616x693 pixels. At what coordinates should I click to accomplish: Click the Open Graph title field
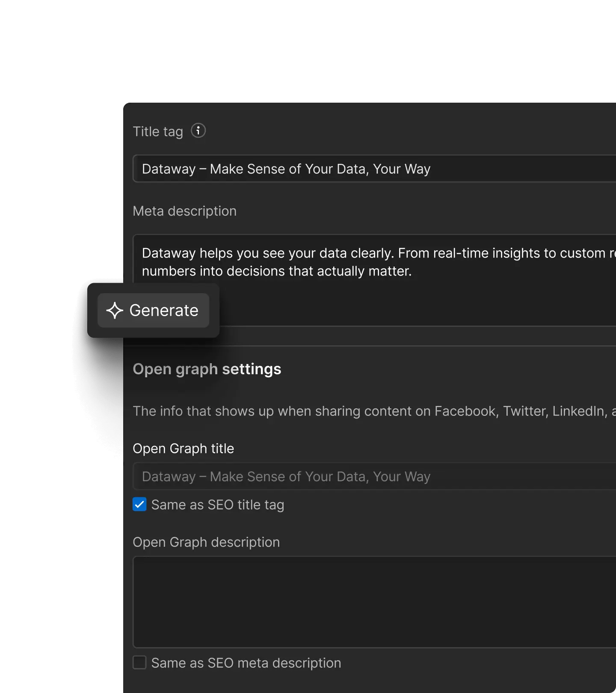tap(374, 476)
